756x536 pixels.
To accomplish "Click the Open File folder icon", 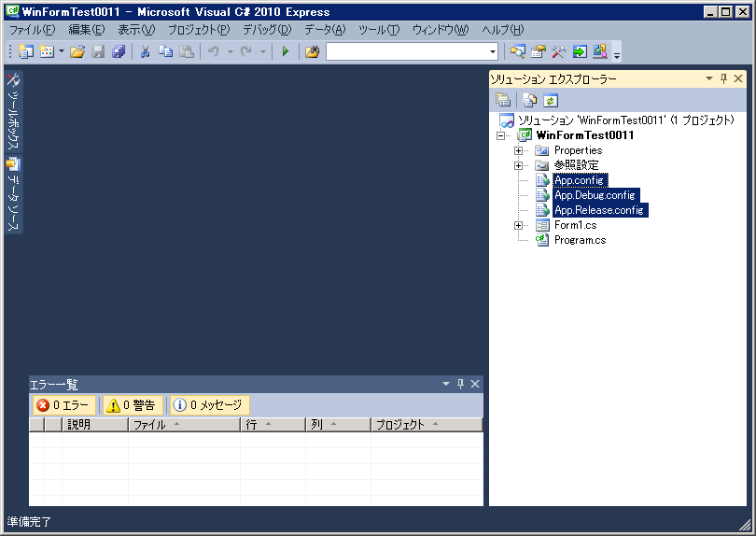I will (77, 51).
